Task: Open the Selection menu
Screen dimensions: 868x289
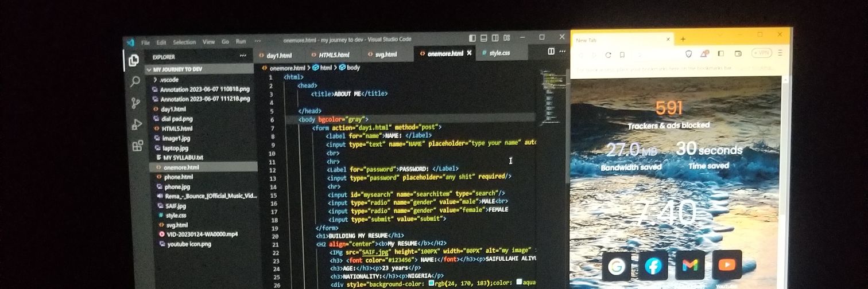Action: click(x=184, y=42)
